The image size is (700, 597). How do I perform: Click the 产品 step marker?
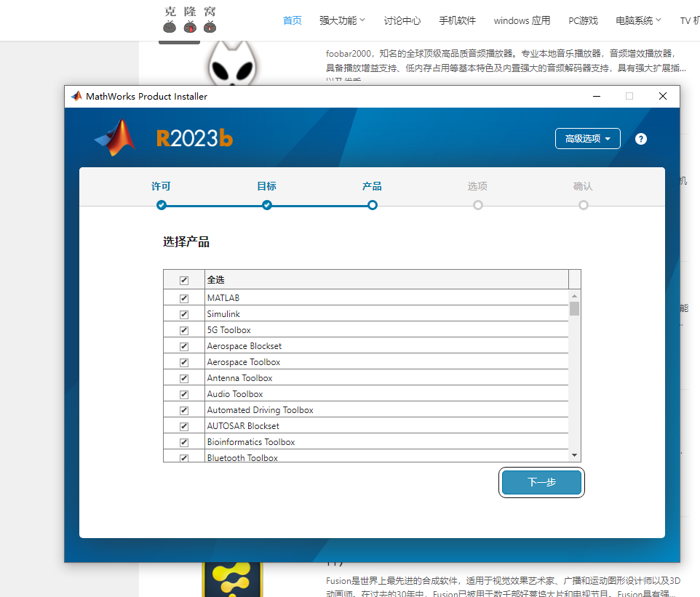[373, 205]
